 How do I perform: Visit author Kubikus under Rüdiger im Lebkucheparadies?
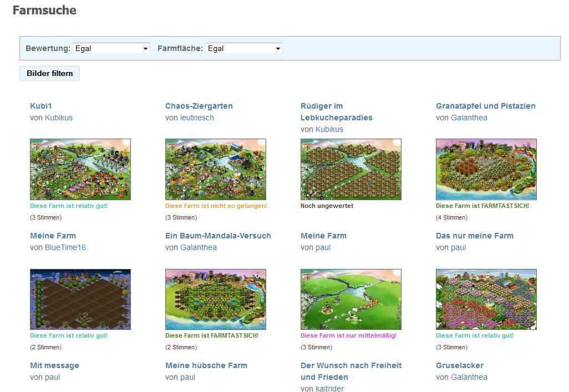(x=329, y=129)
